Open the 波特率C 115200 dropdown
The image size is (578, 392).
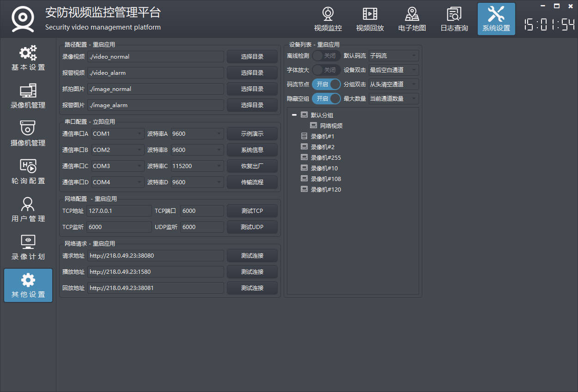[x=197, y=166]
